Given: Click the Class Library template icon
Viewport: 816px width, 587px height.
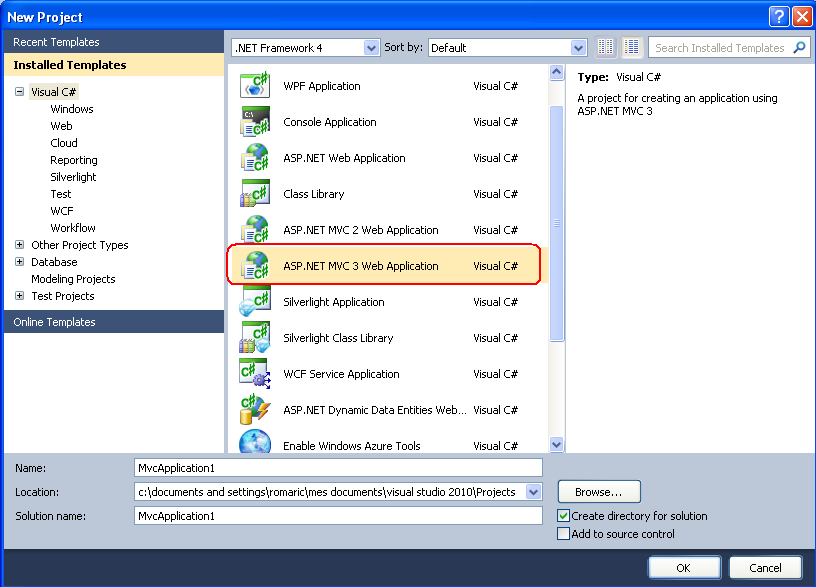Looking at the screenshot, I should (255, 194).
